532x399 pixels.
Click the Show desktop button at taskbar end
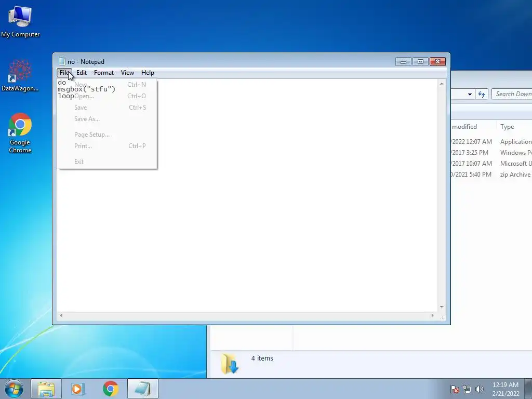[528, 389]
